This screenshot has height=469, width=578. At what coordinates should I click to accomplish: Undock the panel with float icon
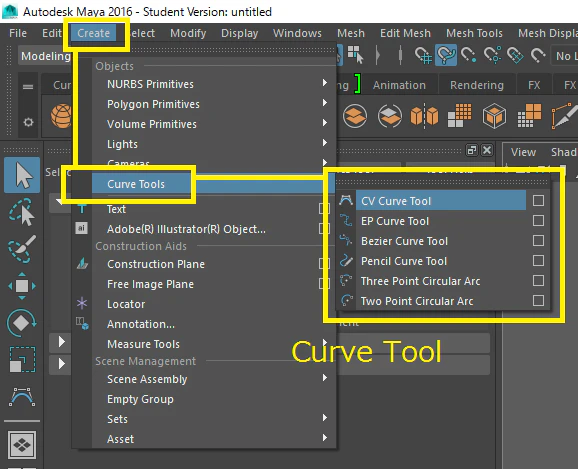pos(471,150)
